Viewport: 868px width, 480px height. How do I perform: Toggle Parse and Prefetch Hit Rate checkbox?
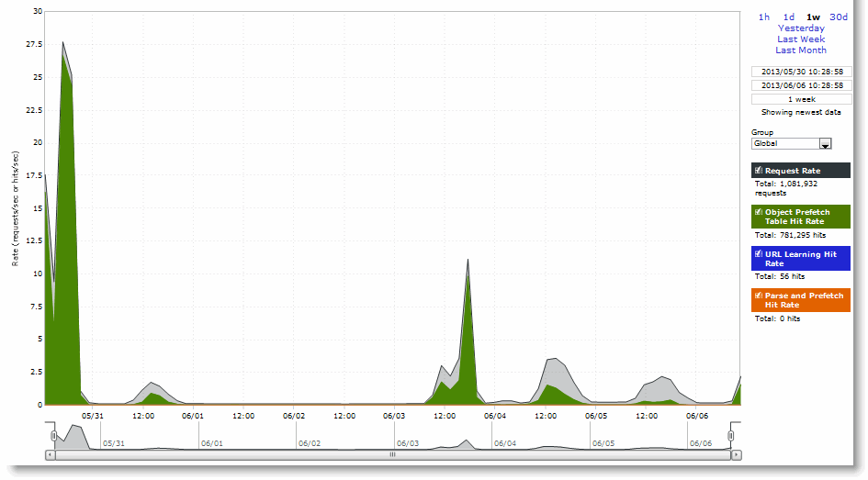tap(759, 296)
